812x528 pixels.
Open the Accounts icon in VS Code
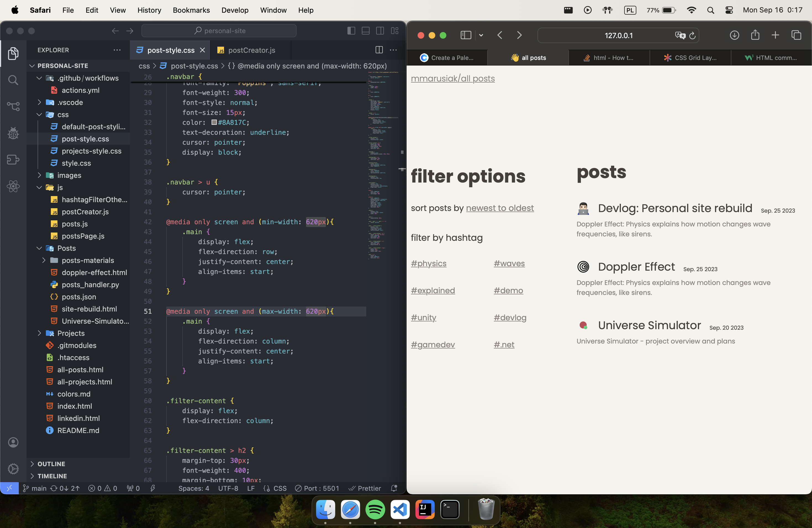[x=13, y=442]
